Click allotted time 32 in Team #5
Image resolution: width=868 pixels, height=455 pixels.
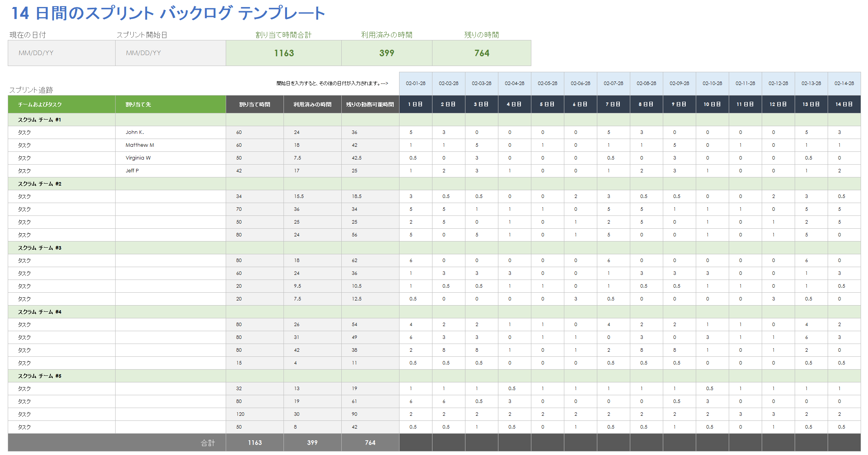pyautogui.click(x=255, y=389)
